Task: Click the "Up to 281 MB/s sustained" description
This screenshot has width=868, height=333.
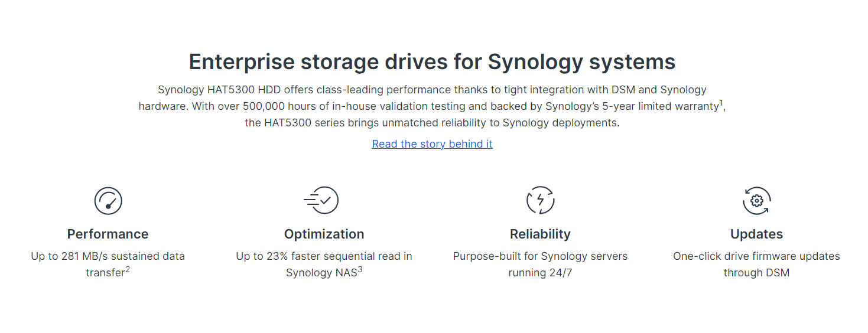Action: [108, 256]
